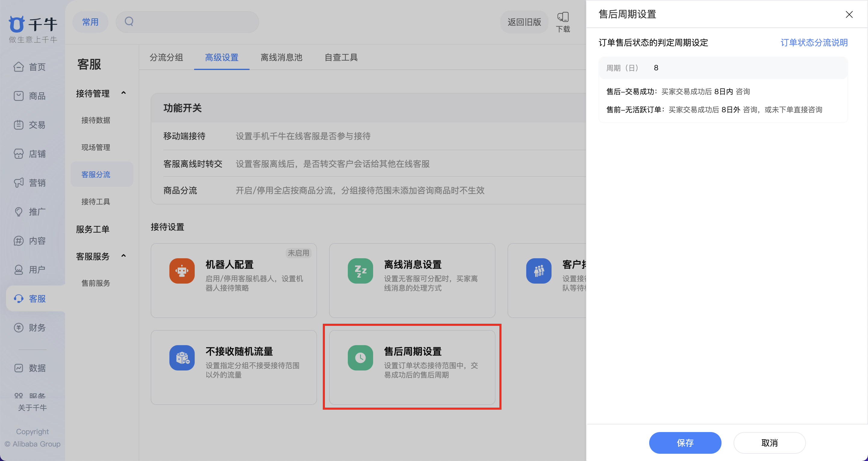Click the 返回旧版 button
This screenshot has height=461, width=868.
[524, 22]
